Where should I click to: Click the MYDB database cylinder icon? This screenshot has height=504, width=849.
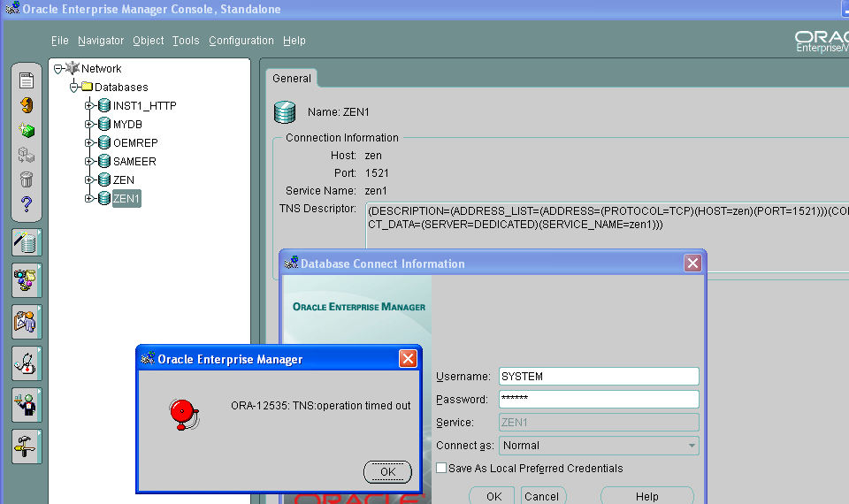tap(104, 124)
